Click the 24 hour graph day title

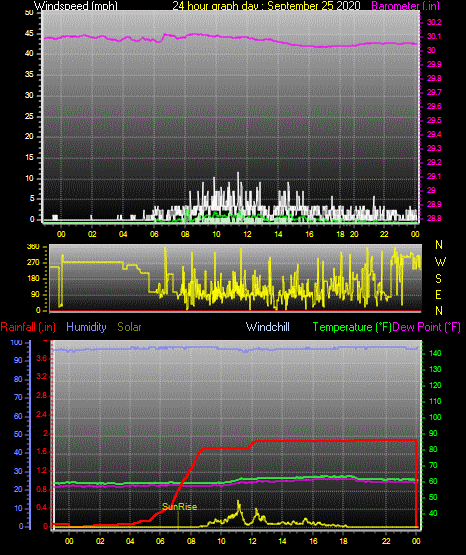coord(266,5)
